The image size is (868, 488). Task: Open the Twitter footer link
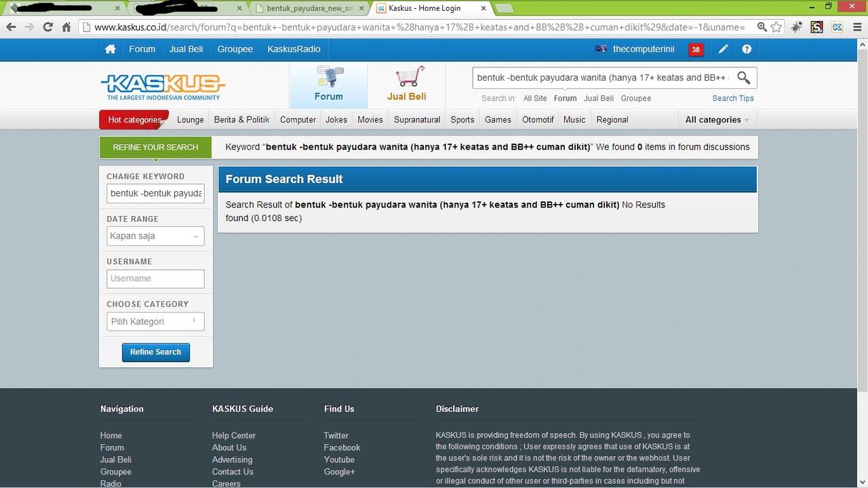click(x=336, y=436)
